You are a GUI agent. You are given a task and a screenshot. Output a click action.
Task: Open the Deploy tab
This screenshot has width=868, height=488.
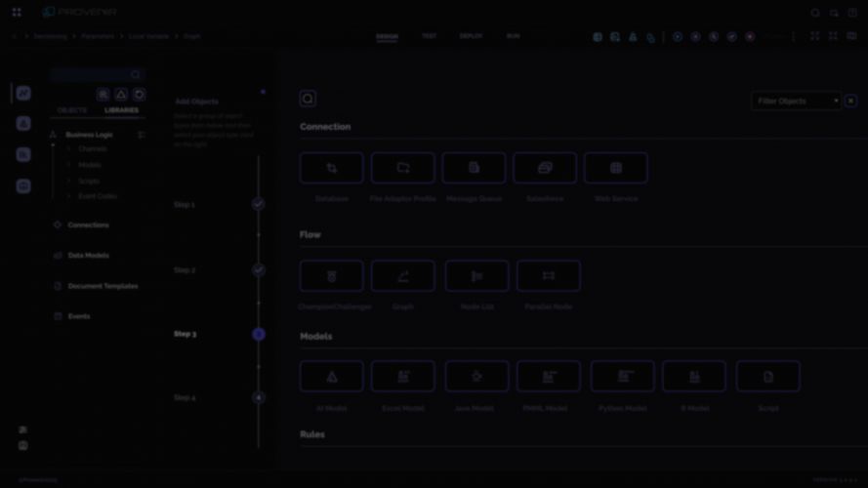point(471,36)
